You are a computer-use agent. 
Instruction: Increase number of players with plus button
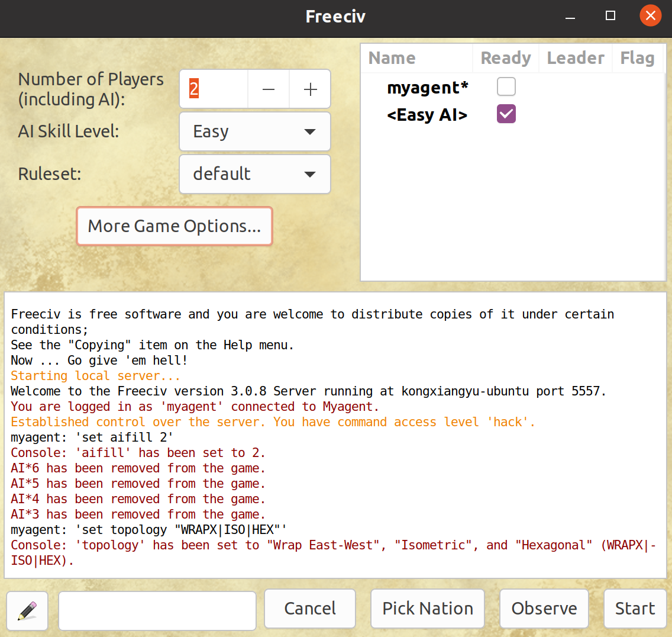[311, 89]
